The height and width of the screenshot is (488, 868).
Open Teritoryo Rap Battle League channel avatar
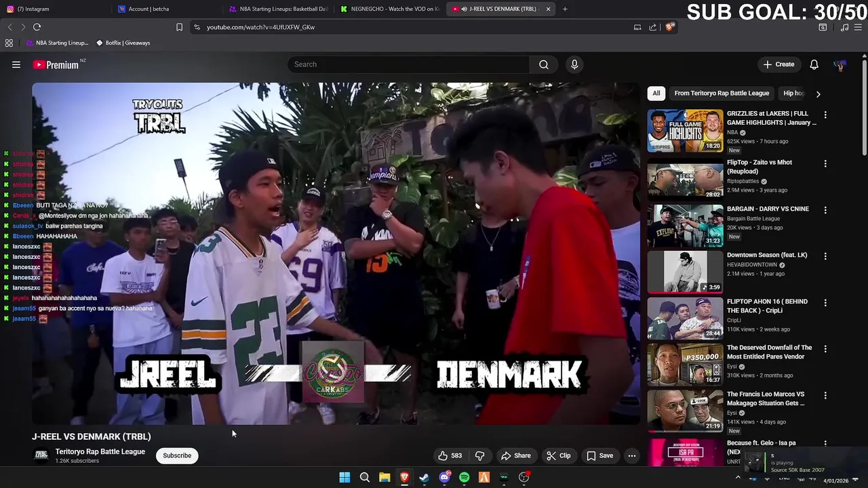(41, 455)
